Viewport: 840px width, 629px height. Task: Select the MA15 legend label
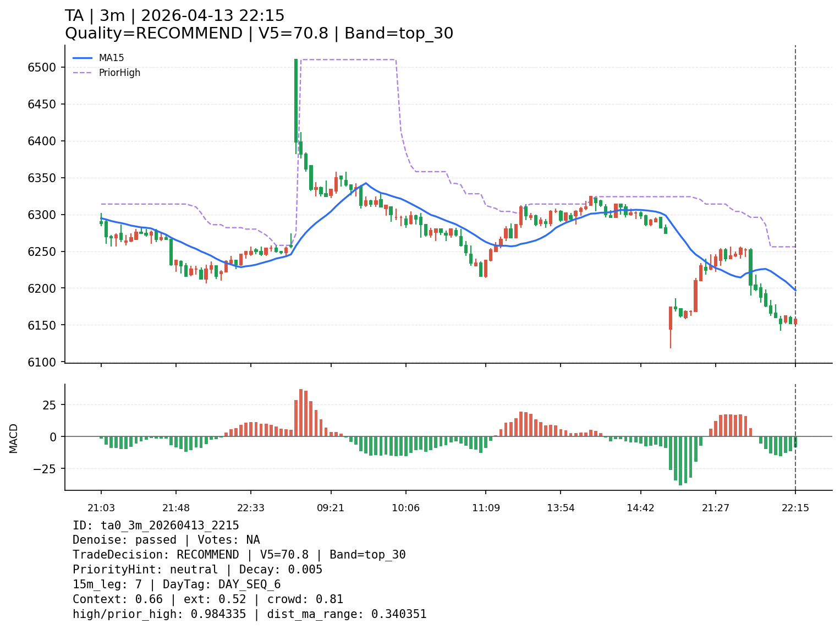[x=111, y=58]
